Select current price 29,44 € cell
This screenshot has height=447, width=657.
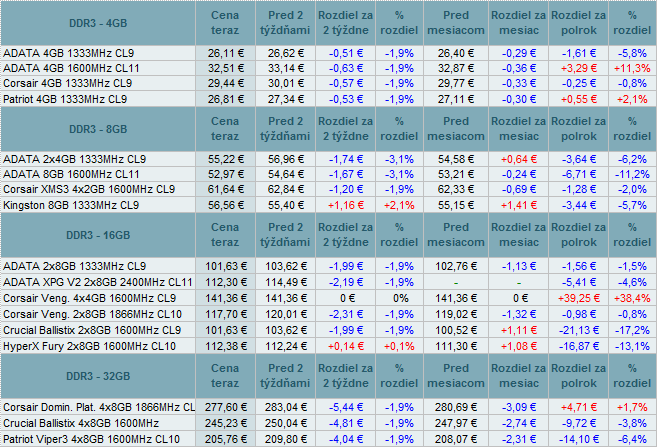point(225,83)
